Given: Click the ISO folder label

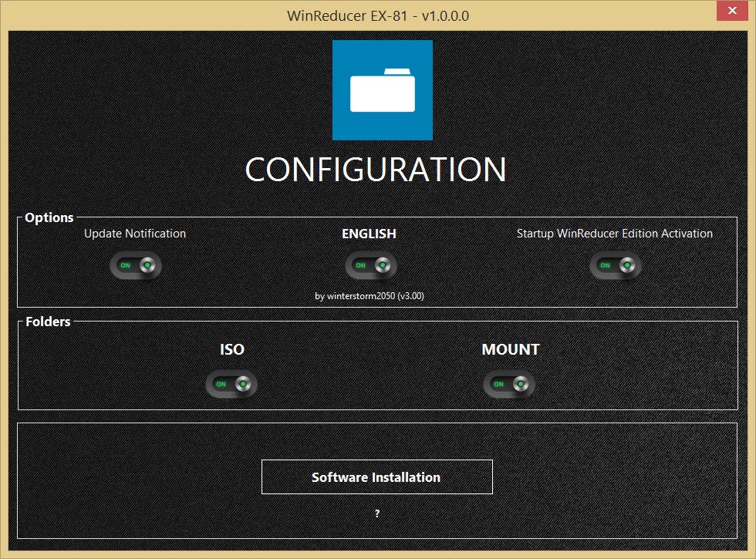Looking at the screenshot, I should click(x=232, y=349).
